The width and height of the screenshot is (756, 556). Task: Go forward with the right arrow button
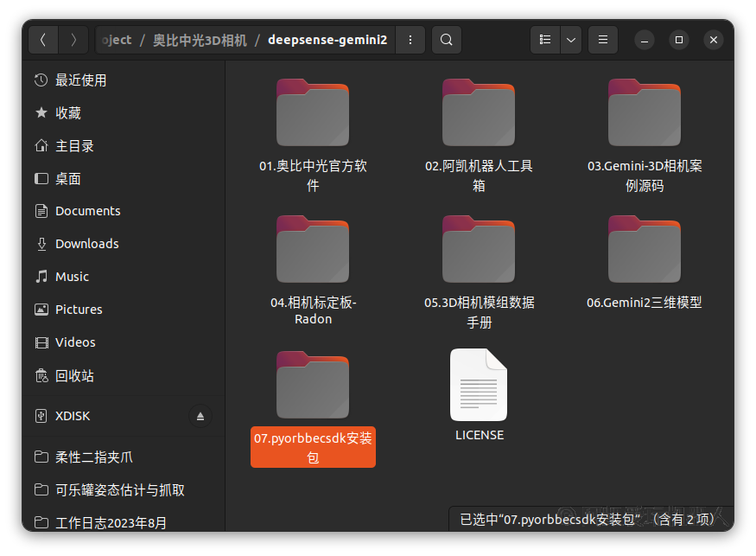point(73,40)
